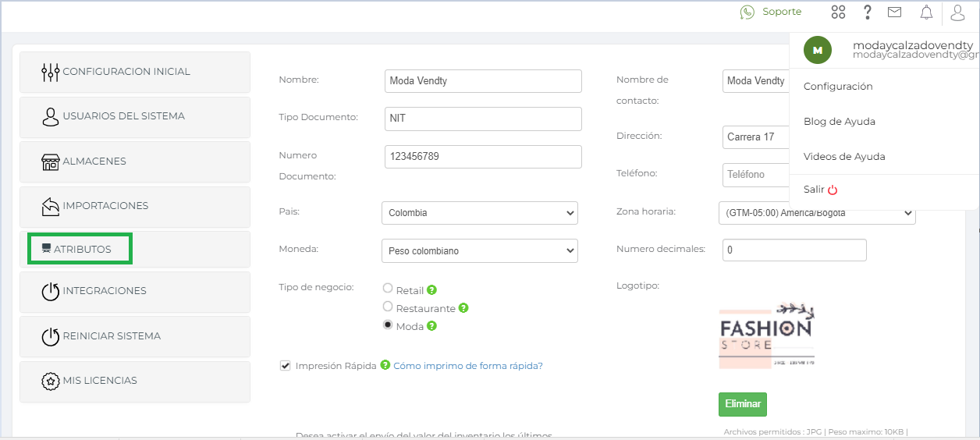Open the notifications bell icon
This screenshot has width=980, height=440.
(926, 12)
